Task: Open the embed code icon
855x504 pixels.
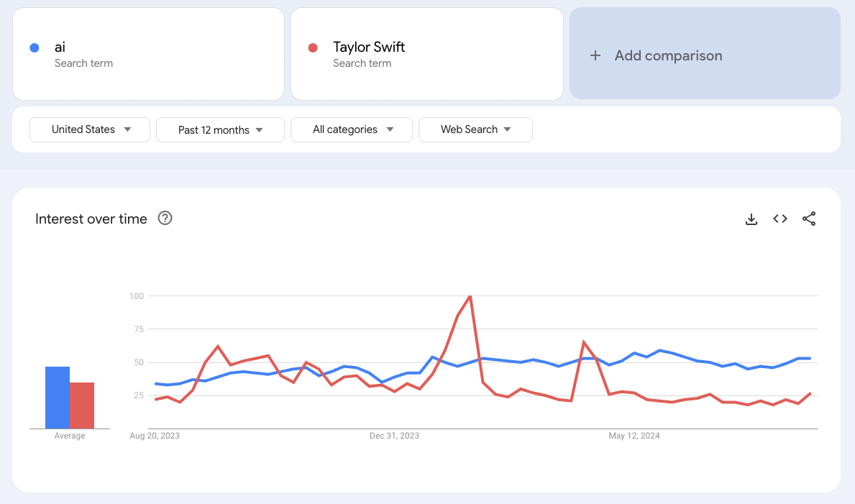Action: (x=780, y=219)
